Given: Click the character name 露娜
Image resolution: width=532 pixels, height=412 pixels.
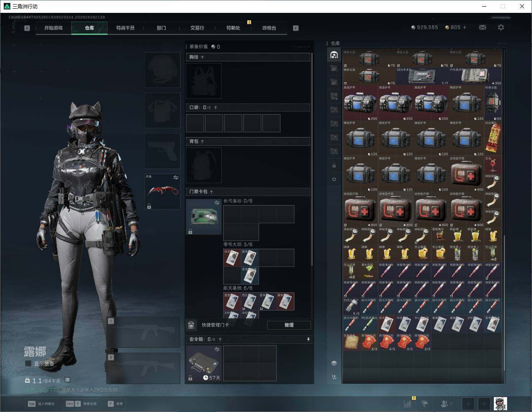Looking at the screenshot, I should coord(35,351).
